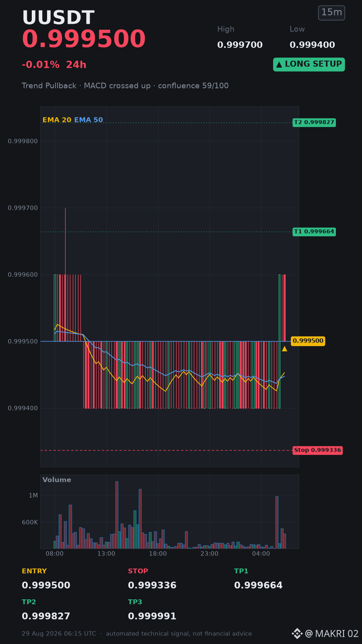
Task: Click the 23:00 time axis label
Action: tap(209, 554)
